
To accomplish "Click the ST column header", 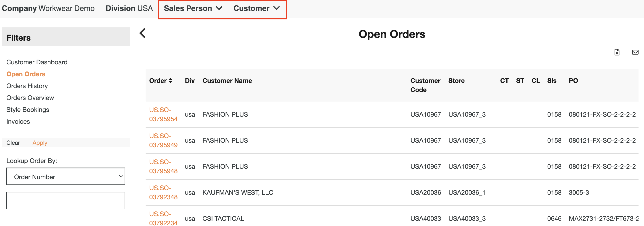I will point(520,81).
